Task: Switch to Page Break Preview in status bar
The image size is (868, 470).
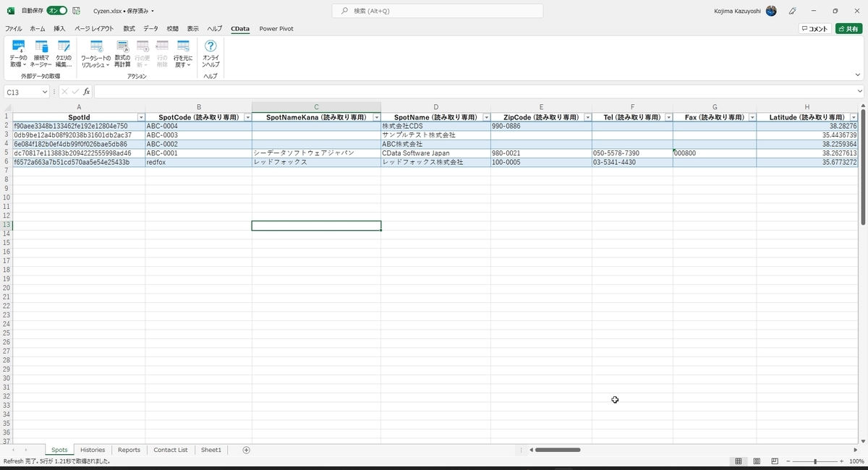Action: pos(775,461)
